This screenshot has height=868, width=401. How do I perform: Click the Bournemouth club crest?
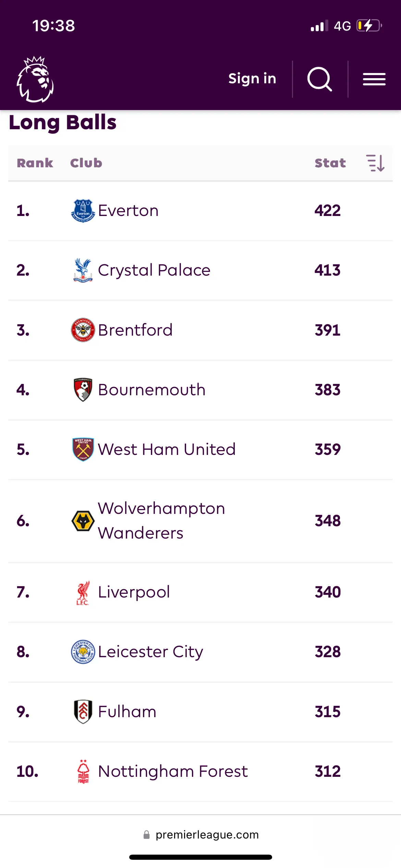83,390
